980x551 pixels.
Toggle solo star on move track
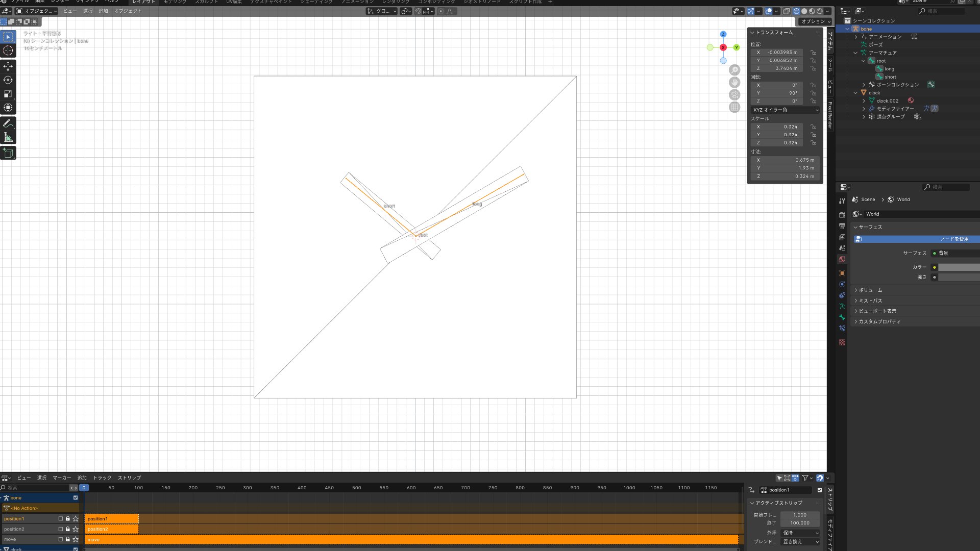(76, 539)
